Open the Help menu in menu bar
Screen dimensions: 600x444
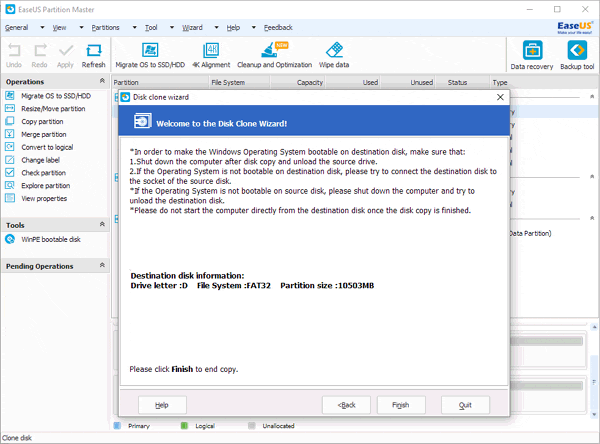coord(233,28)
